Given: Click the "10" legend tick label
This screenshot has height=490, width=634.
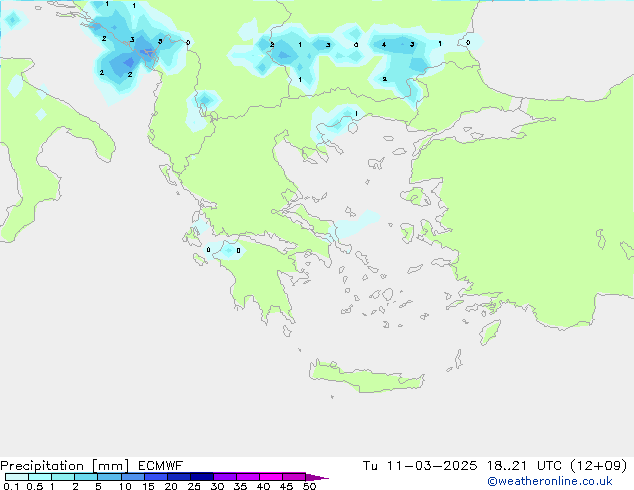Looking at the screenshot, I should [x=125, y=486].
